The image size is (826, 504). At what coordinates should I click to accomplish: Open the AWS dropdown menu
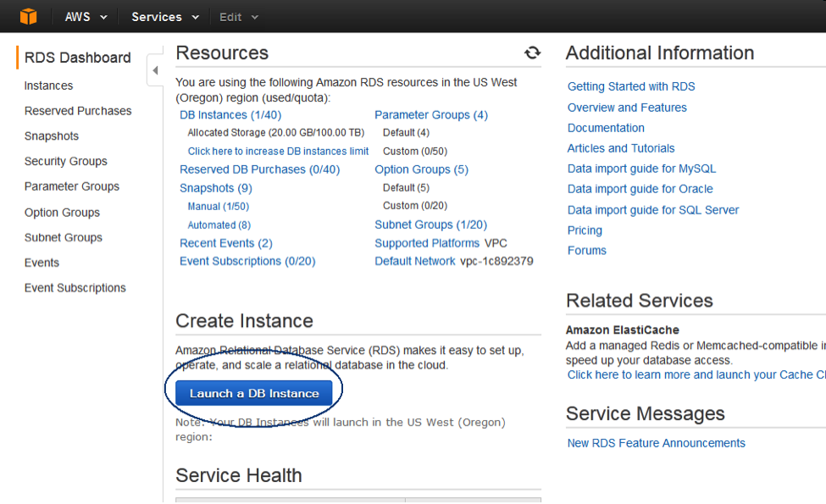click(x=86, y=17)
